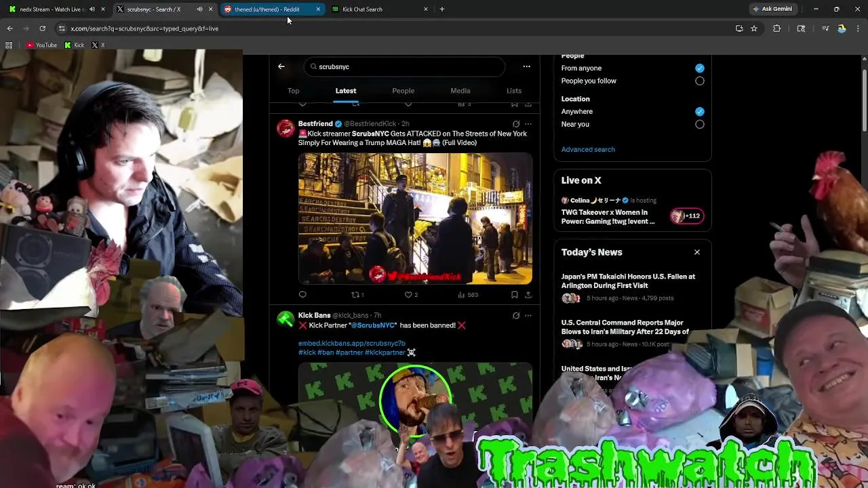Click +112 listeners badge in Live on X
Viewport: 868px width, 488px height.
click(687, 216)
